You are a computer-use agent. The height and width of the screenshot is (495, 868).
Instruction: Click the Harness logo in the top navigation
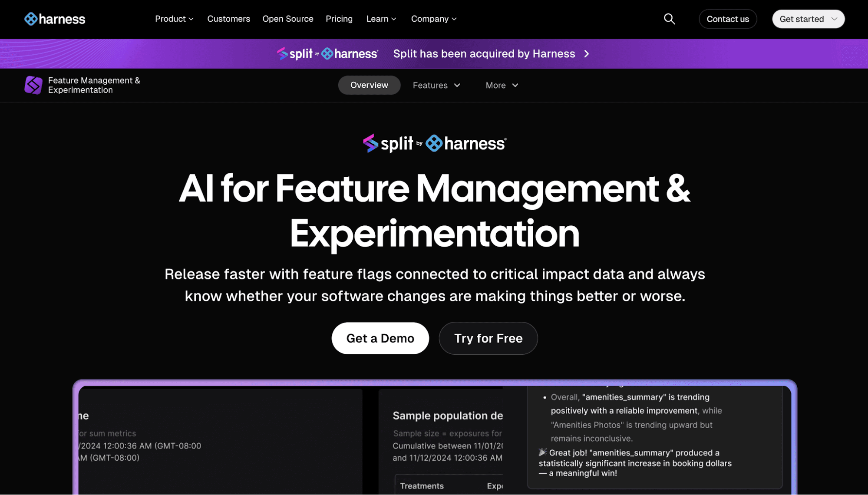tap(55, 19)
